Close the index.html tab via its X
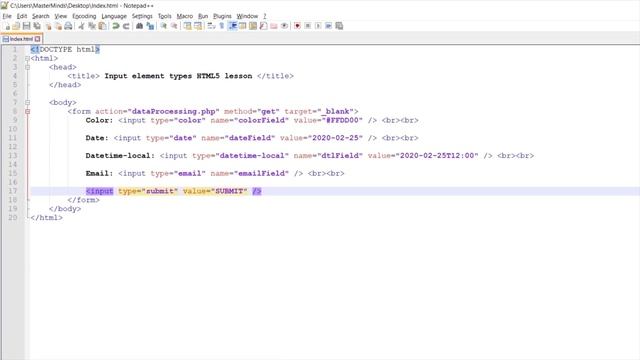The image size is (640, 360). (x=38, y=39)
